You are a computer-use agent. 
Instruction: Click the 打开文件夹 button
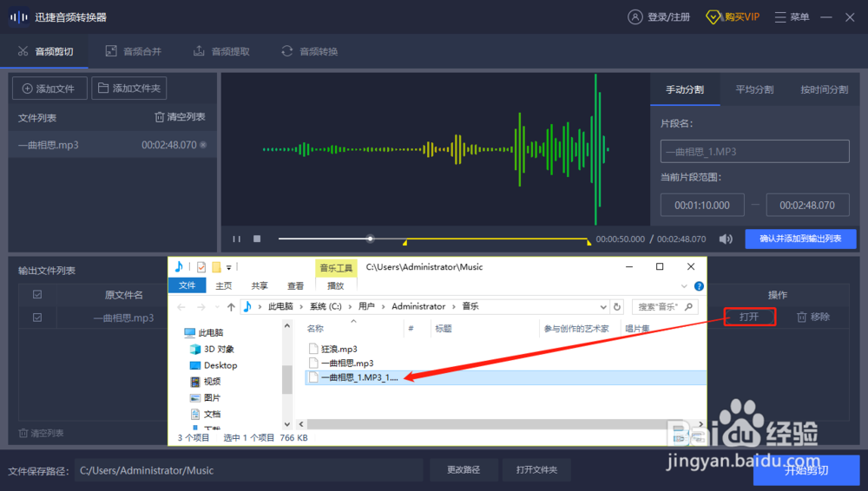pos(536,470)
